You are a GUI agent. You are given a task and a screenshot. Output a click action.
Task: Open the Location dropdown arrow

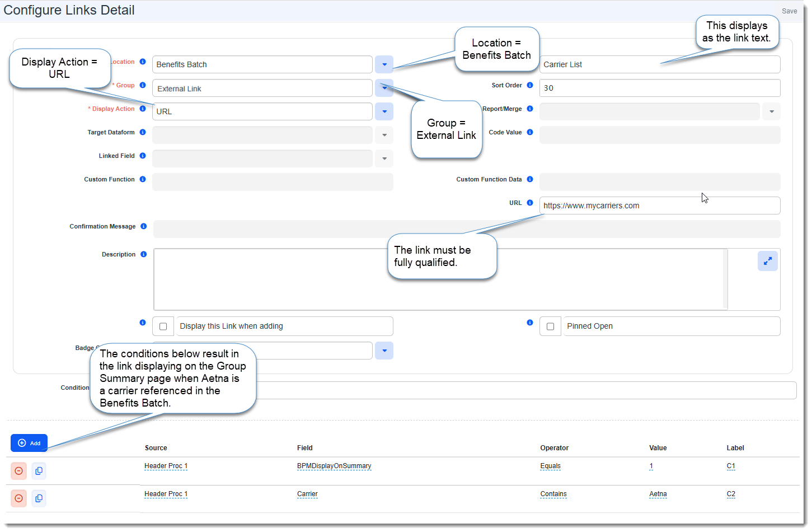click(x=384, y=64)
